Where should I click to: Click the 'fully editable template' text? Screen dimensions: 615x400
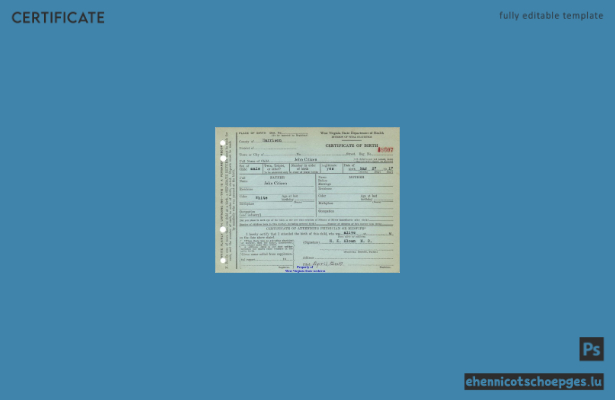[551, 16]
